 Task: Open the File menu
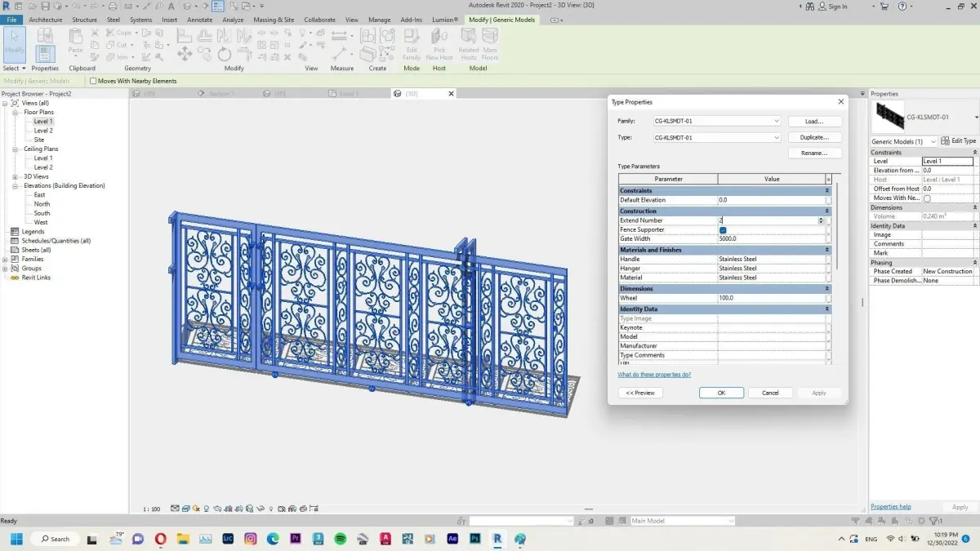[11, 20]
